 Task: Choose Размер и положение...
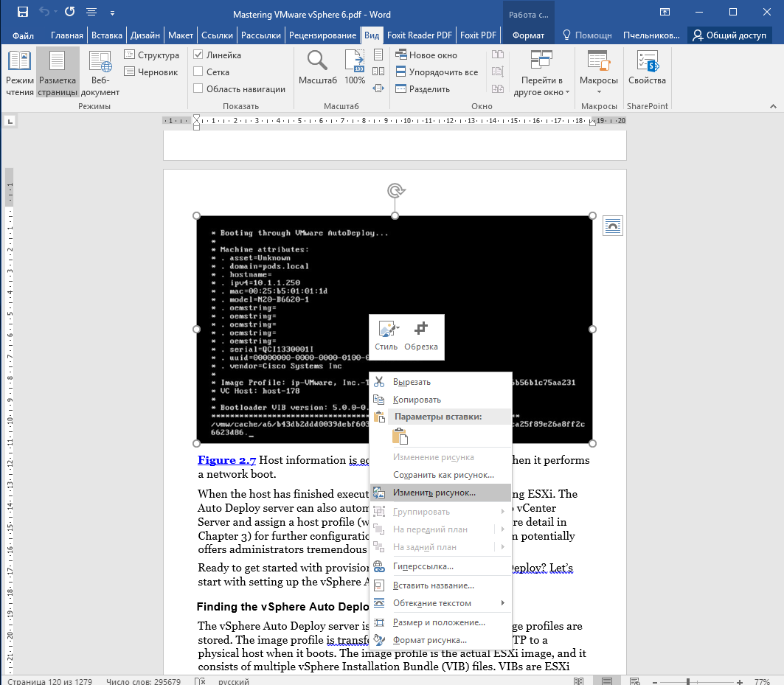click(x=441, y=622)
